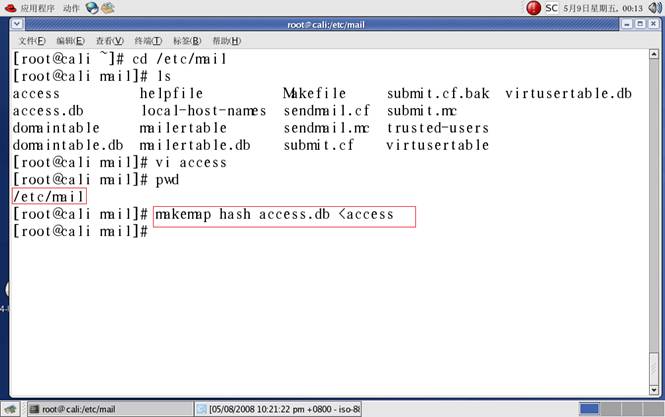Click the show desktop icon in bottom panel
Screen dimensions: 665x417
pyautogui.click(x=11, y=409)
